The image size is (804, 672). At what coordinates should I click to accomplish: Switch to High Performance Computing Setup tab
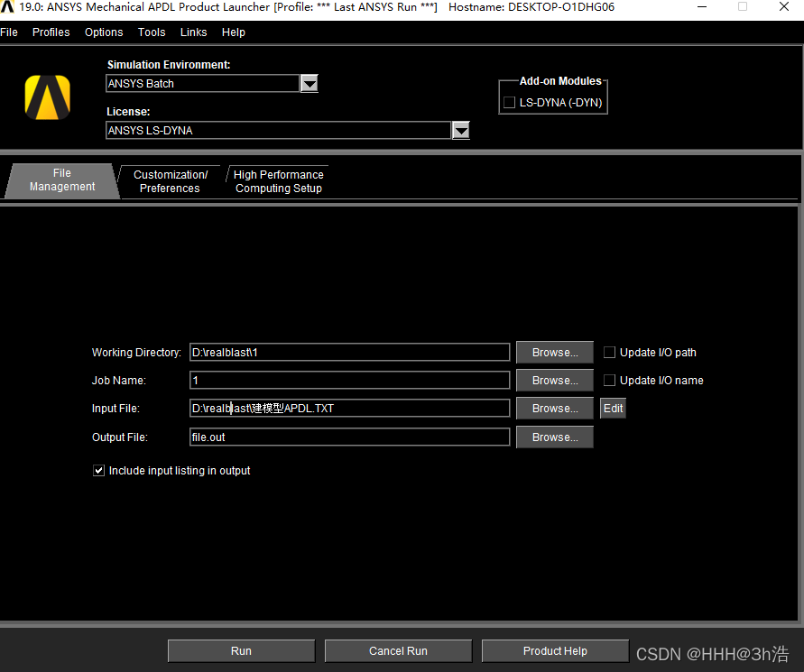tap(279, 181)
